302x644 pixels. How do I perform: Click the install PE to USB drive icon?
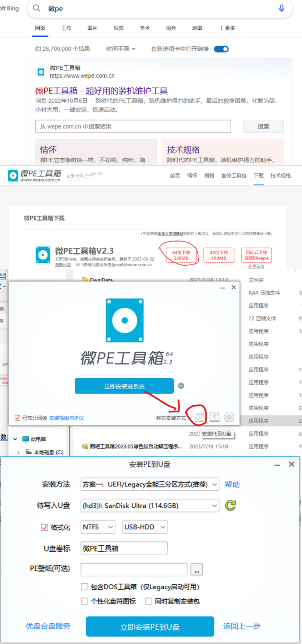200,417
